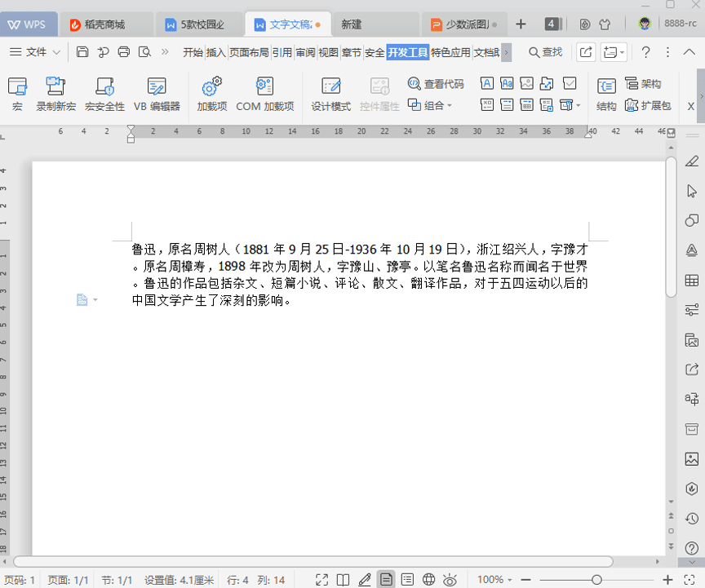This screenshot has height=588, width=705.
Task: Open the help question mark icon
Action: click(645, 52)
